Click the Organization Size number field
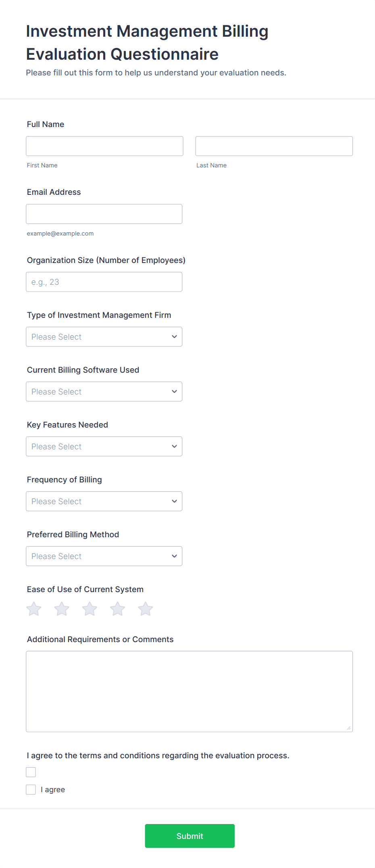The image size is (375, 868). (104, 282)
